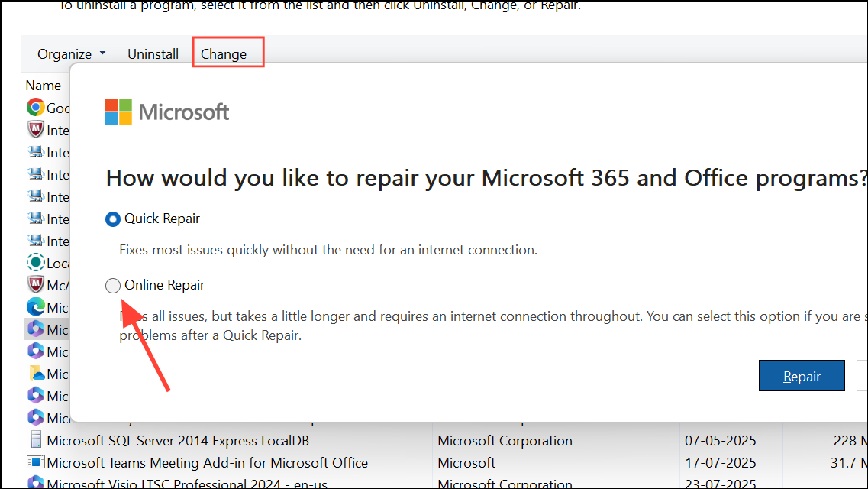Select the Online Repair option
Screen dimensions: 868x489
(x=112, y=285)
